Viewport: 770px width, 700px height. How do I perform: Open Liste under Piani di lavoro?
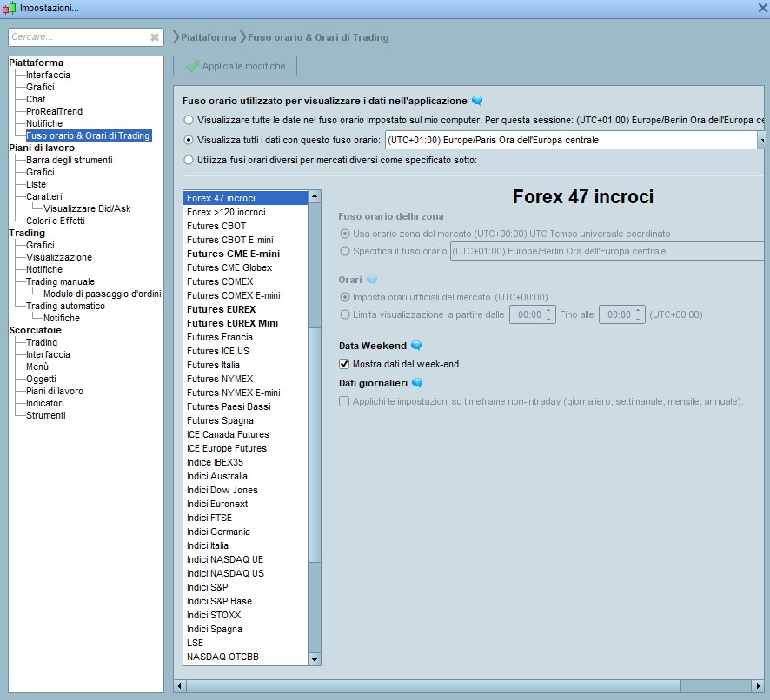(x=36, y=185)
